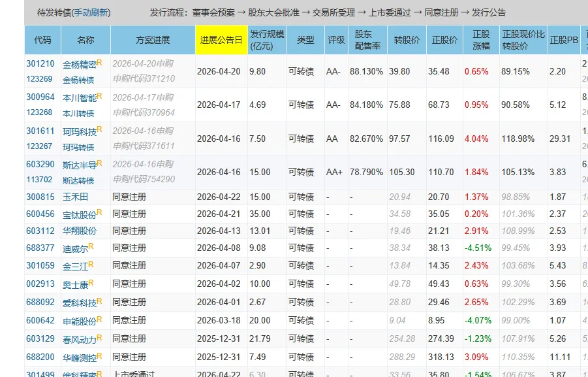
Task: Open bond code 123268 link
Action: click(39, 112)
